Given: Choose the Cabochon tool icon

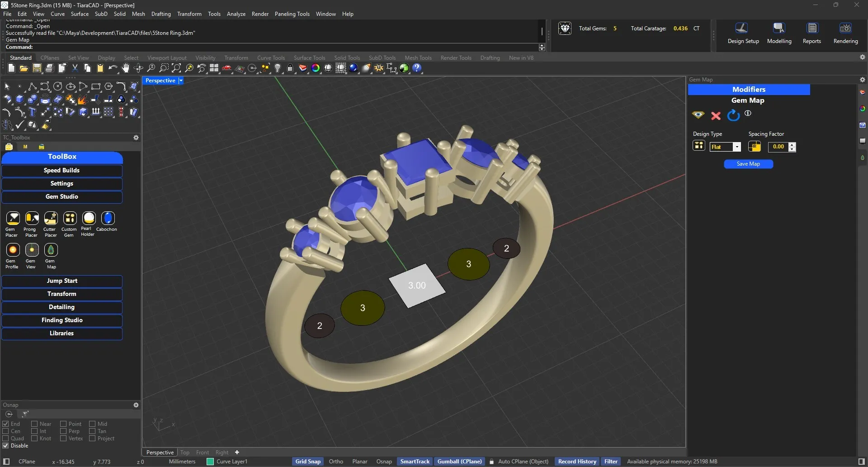Looking at the screenshot, I should 108,218.
